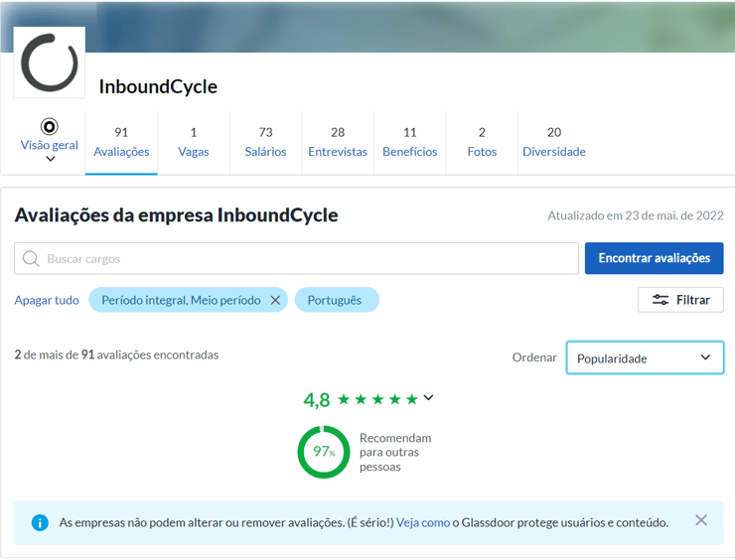The image size is (735, 560).
Task: Click the InboundCycle company name heading
Action: click(158, 86)
